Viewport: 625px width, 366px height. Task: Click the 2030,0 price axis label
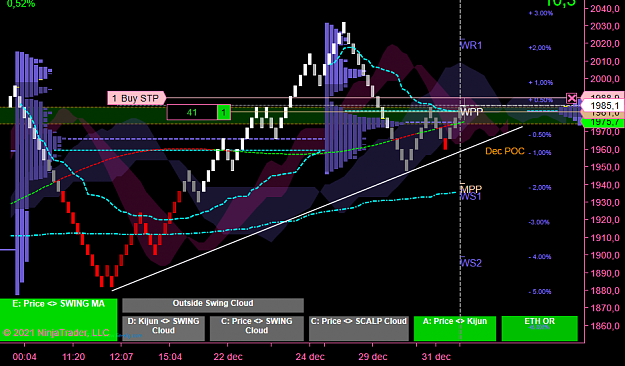coord(605,26)
